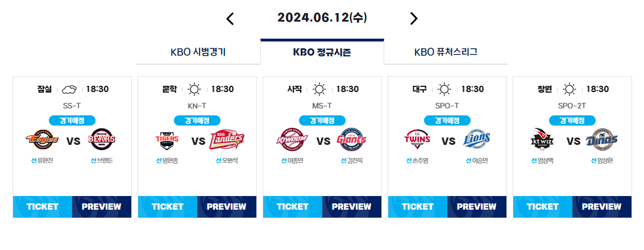Open PREVIEW for the 창원 game
This screenshot has width=644, height=250.
[x=602, y=207]
